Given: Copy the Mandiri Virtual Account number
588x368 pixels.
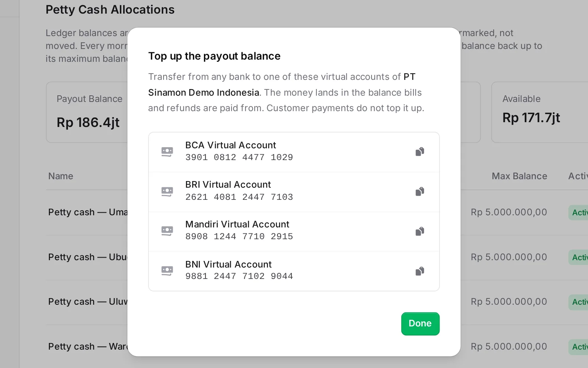Looking at the screenshot, I should (x=420, y=231).
